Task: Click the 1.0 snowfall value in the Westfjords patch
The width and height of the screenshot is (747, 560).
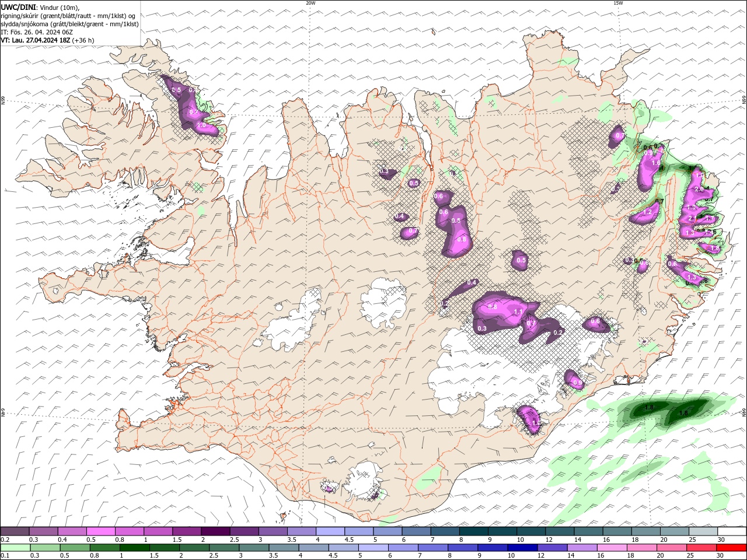Action: 202,125
